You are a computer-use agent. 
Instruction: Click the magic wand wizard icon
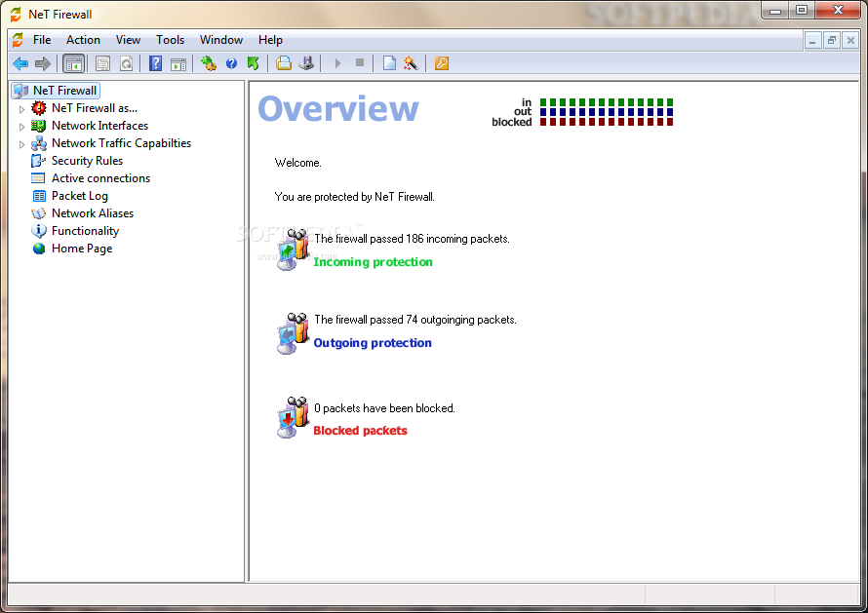click(x=411, y=63)
